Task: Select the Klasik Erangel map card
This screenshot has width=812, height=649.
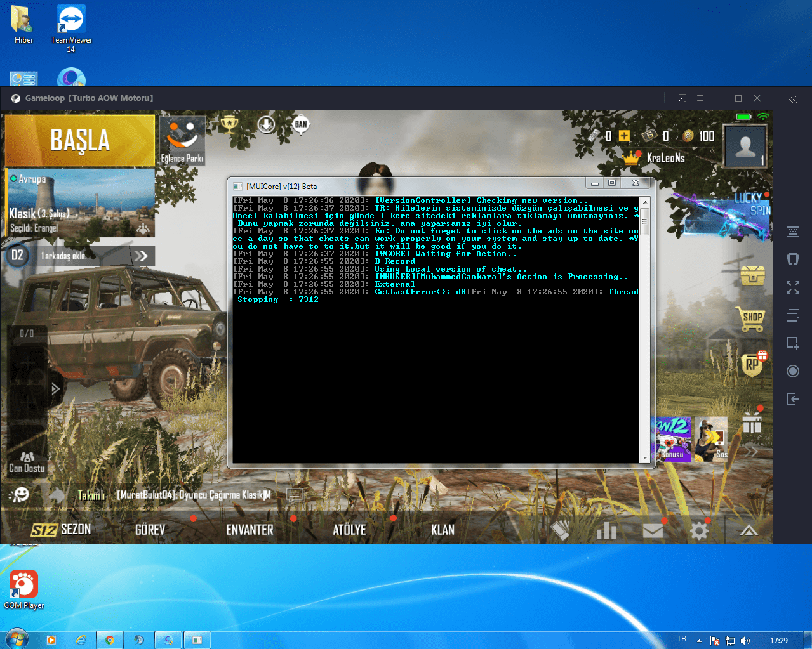Action: [x=81, y=202]
